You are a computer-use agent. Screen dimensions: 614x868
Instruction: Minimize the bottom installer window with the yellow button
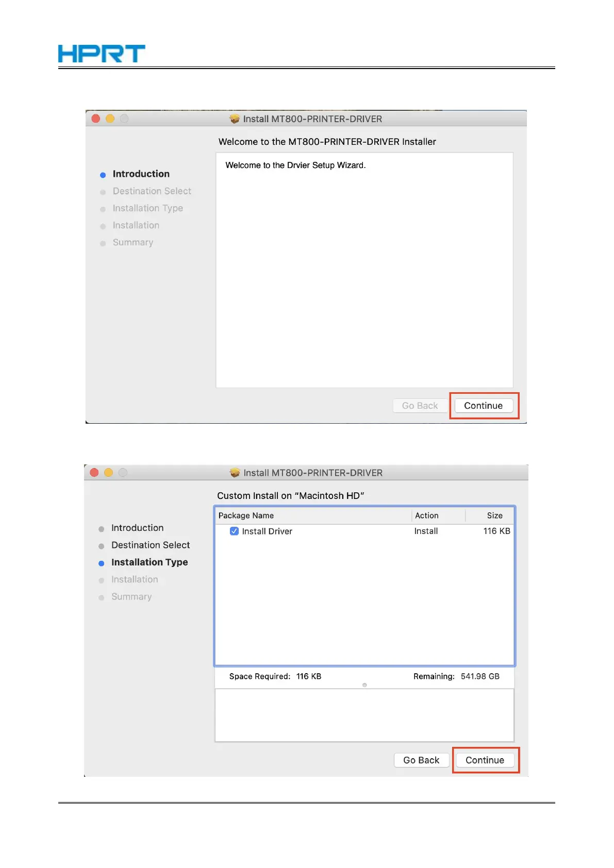point(108,473)
